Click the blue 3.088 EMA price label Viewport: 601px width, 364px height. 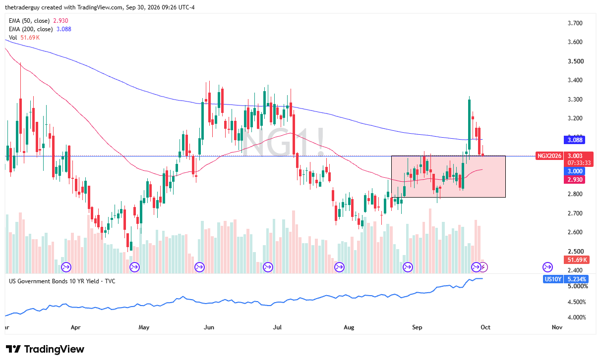click(574, 140)
